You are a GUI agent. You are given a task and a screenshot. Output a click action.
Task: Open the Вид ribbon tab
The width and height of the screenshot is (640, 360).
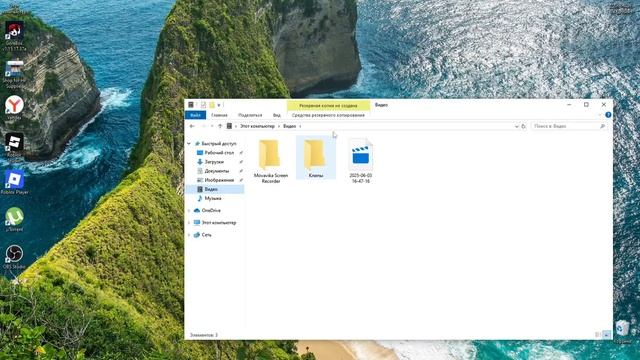click(x=277, y=115)
